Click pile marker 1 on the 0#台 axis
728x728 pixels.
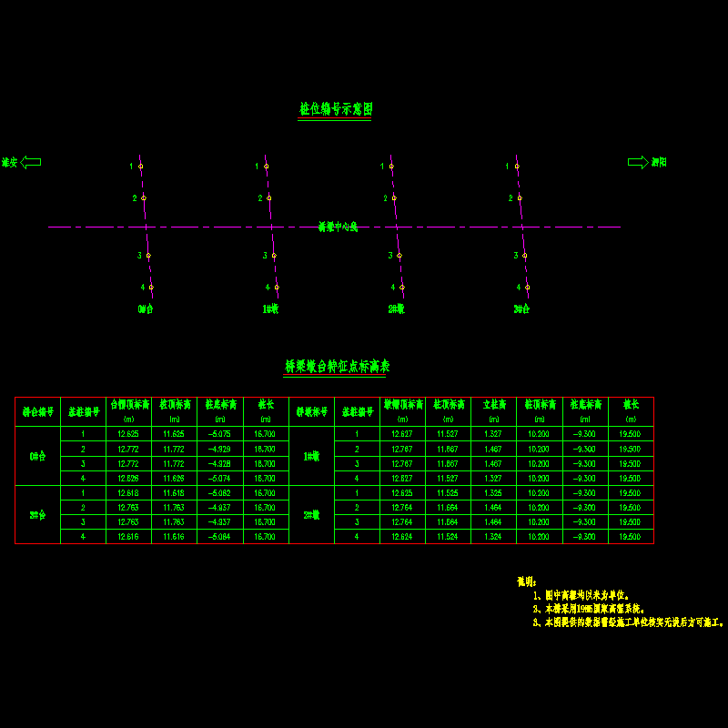[x=141, y=167]
